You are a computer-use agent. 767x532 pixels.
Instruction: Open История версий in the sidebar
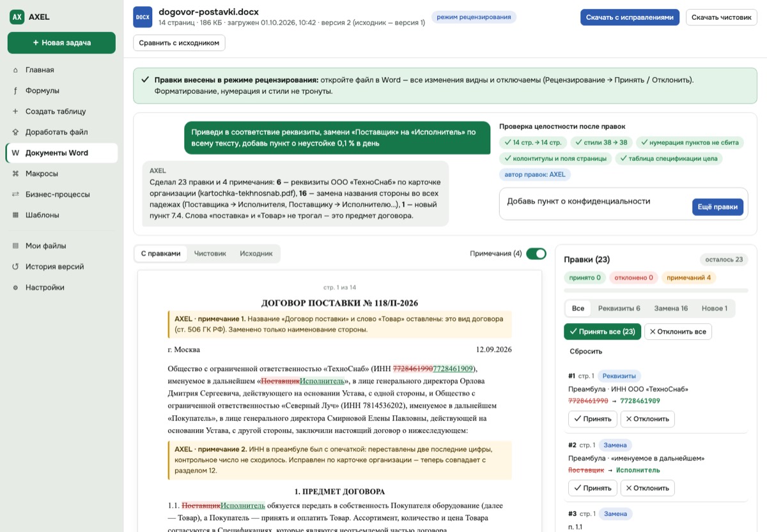tap(61, 267)
